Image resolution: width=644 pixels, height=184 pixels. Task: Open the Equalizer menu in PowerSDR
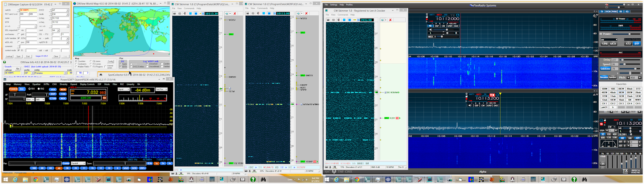click(37, 84)
